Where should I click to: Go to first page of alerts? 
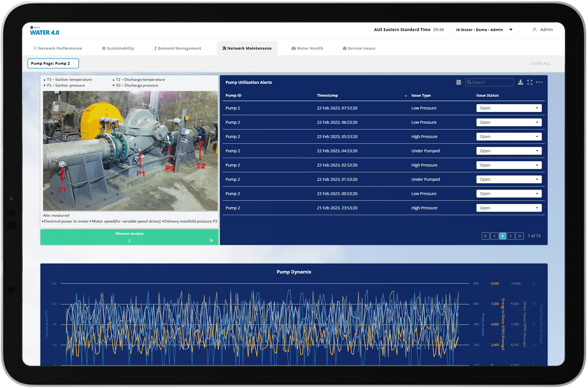[x=485, y=236]
